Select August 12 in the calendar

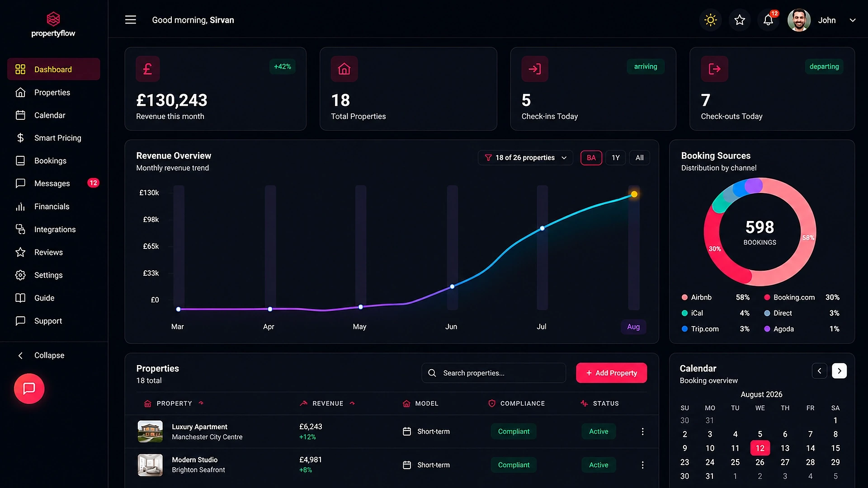[x=760, y=448]
